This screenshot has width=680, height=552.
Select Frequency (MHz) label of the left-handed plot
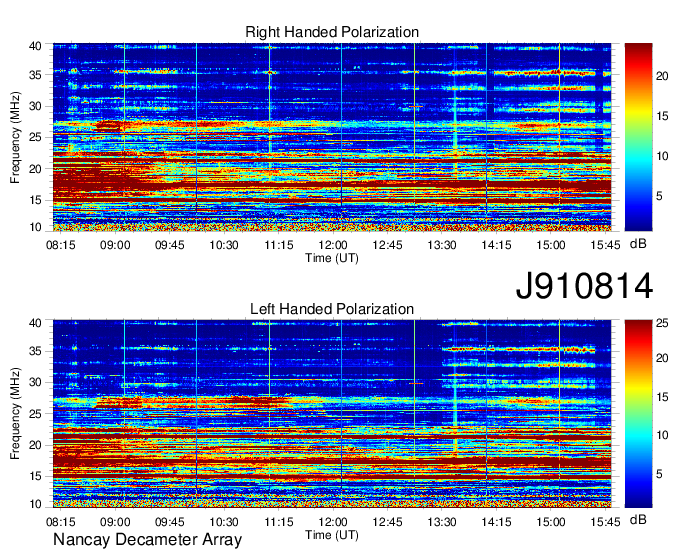[15, 414]
